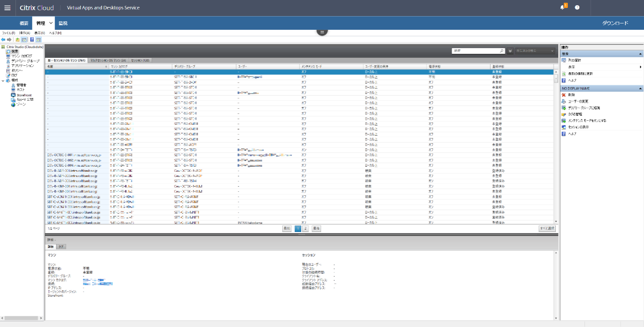Click ヘルプ under NO DISPLAY NAME section
This screenshot has width=644, height=327.
point(572,134)
